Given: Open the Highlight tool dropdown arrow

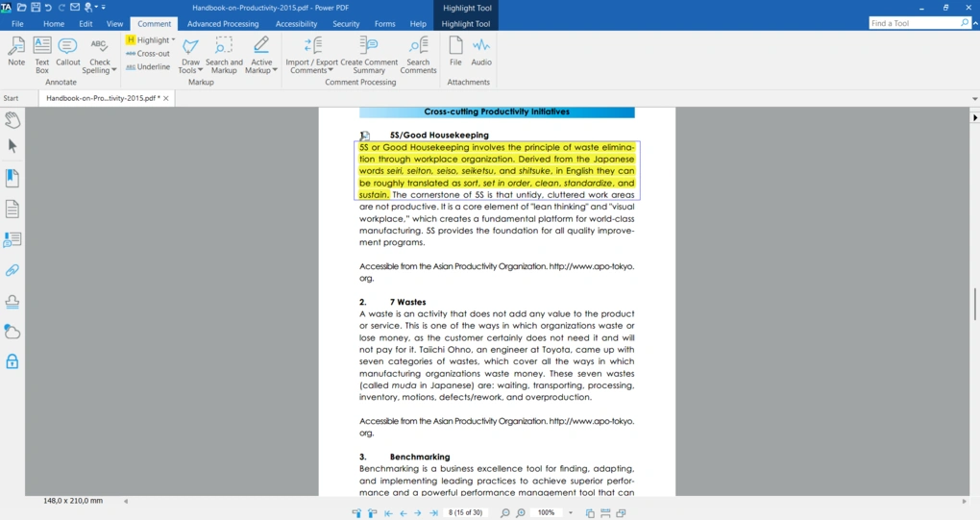Looking at the screenshot, I should pos(173,40).
